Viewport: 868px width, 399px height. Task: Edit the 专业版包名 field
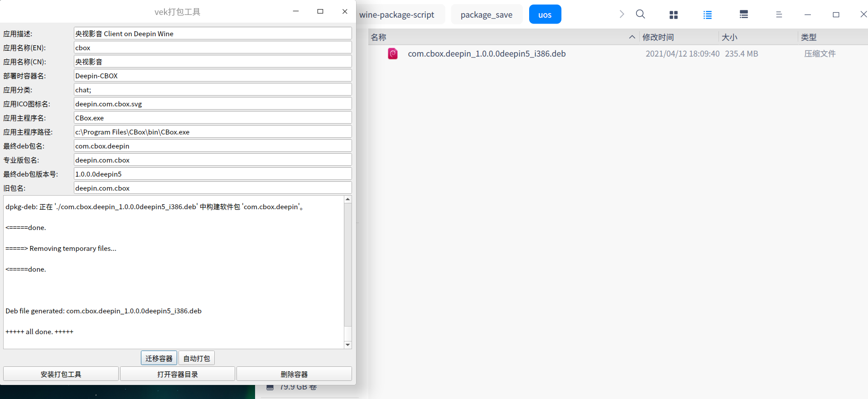[212, 160]
